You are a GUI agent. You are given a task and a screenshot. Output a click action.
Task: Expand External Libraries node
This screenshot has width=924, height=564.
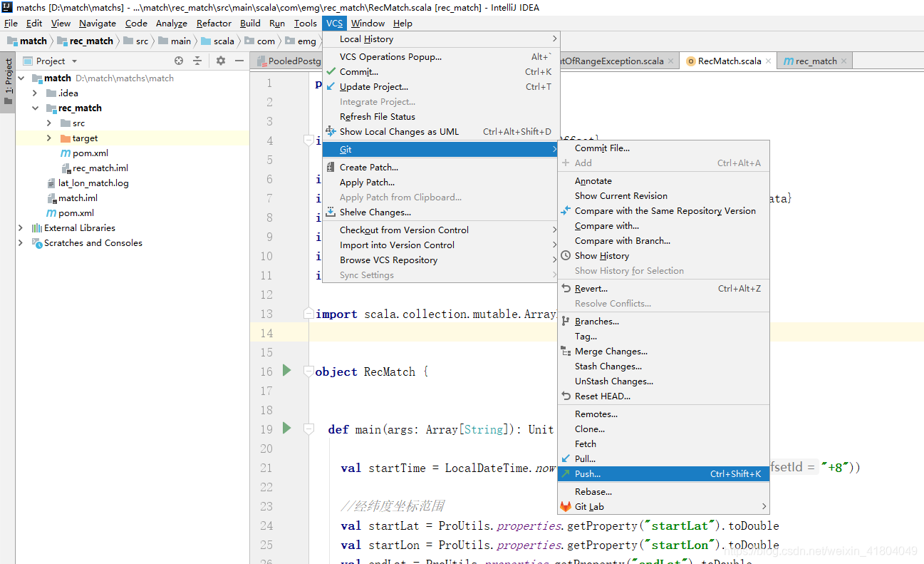21,228
